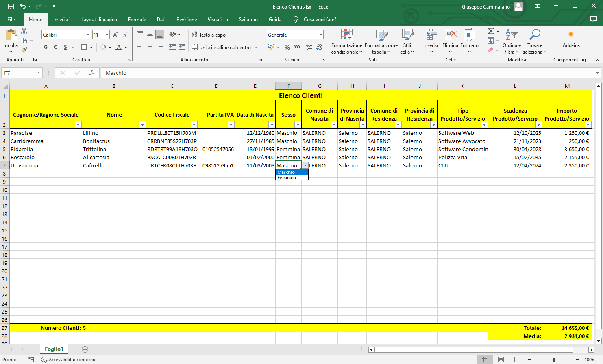Click Elimina in the Celle group

click(x=450, y=41)
